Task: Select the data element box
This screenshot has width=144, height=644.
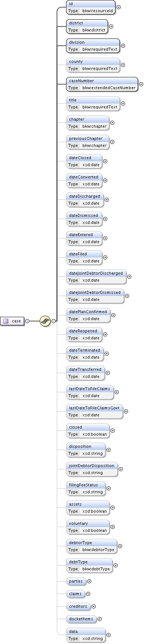Action: click(86, 635)
